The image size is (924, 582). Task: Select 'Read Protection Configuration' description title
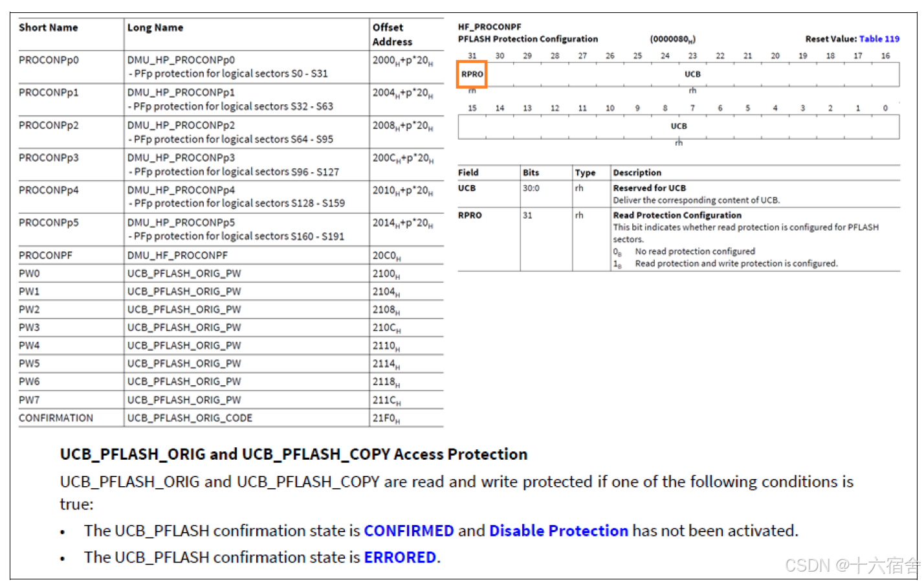point(677,216)
